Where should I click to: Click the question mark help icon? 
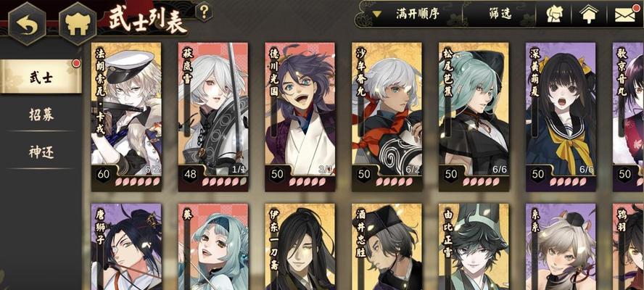(204, 12)
